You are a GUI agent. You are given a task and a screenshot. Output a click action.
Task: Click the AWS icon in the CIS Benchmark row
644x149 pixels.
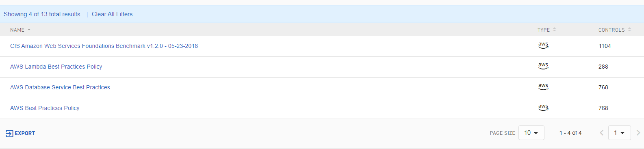(x=543, y=45)
